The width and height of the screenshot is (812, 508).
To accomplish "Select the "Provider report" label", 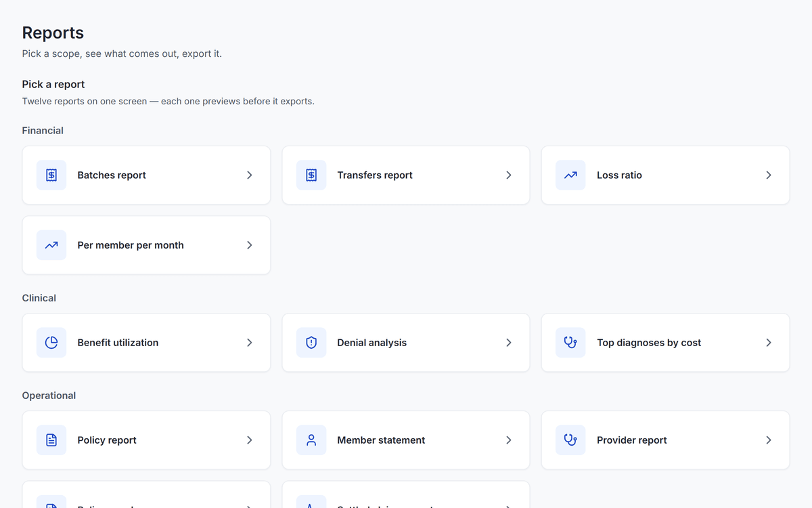I will click(x=632, y=440).
